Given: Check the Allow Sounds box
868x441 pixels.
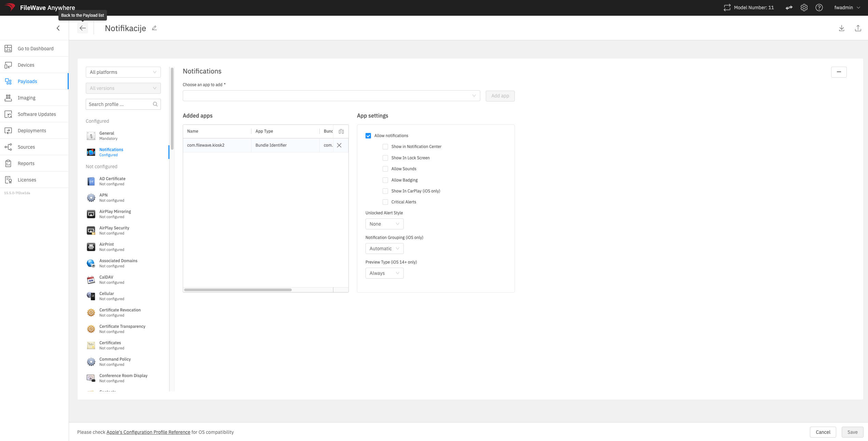Looking at the screenshot, I should point(385,169).
